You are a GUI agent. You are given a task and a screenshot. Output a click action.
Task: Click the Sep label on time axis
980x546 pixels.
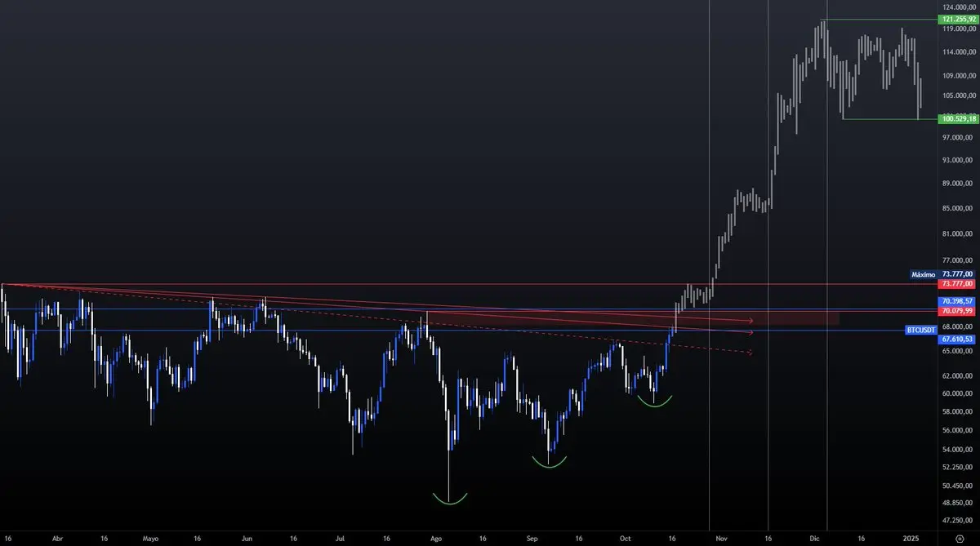click(x=532, y=539)
